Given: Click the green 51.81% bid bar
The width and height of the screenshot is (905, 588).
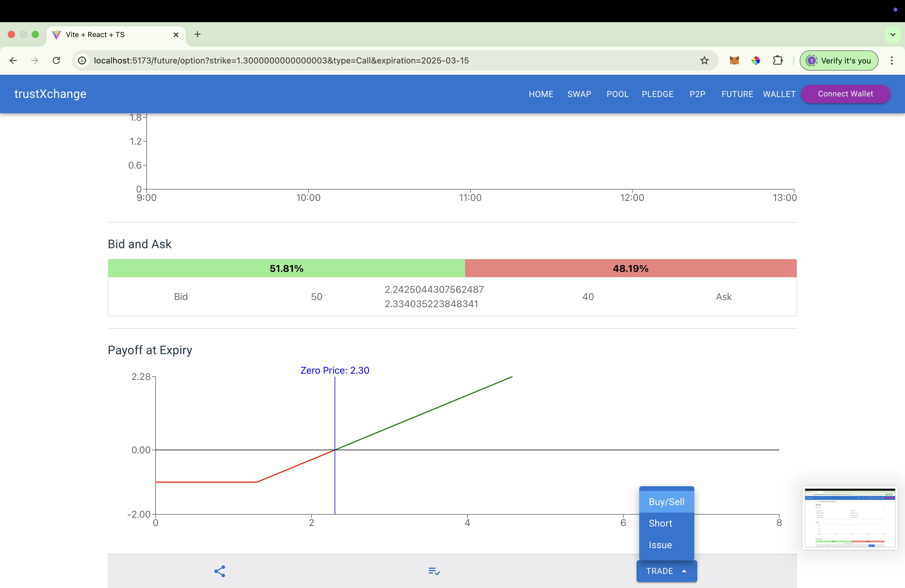Looking at the screenshot, I should click(x=286, y=269).
